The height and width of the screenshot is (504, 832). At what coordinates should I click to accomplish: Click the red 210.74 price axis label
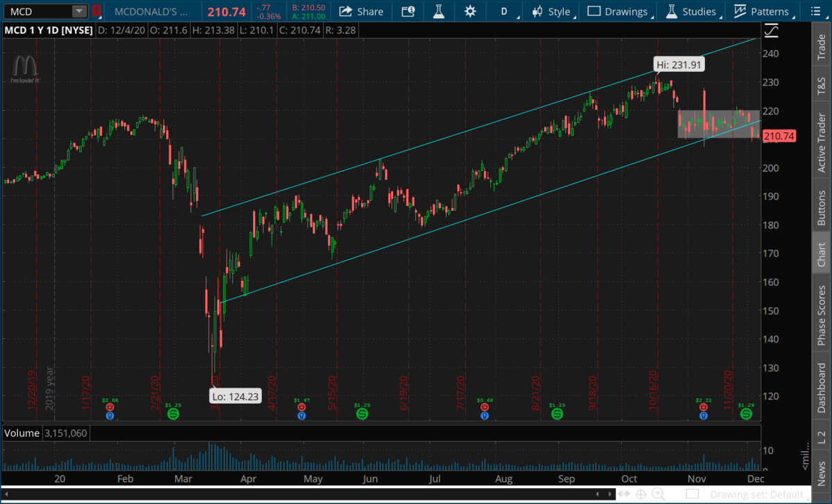click(x=778, y=137)
